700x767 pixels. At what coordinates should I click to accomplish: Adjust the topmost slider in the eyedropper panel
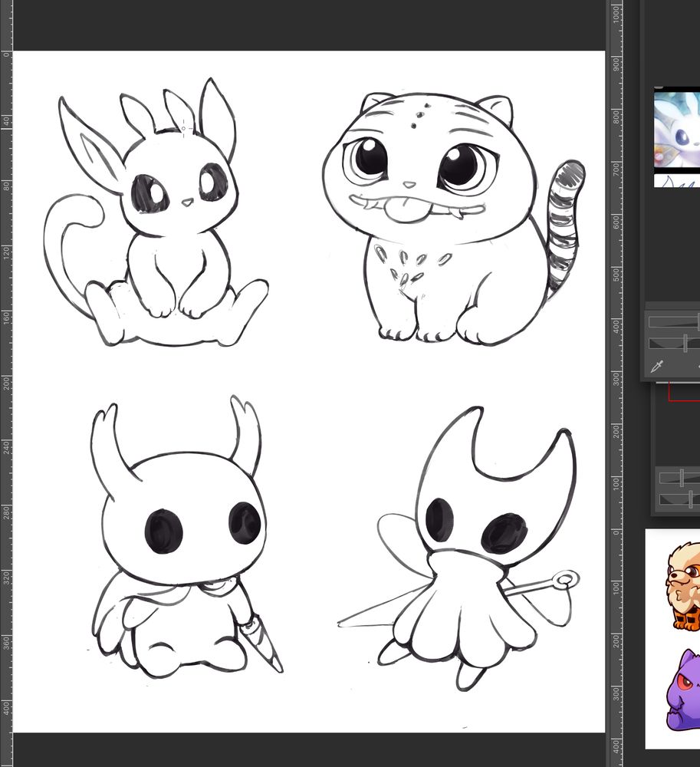[x=674, y=321]
